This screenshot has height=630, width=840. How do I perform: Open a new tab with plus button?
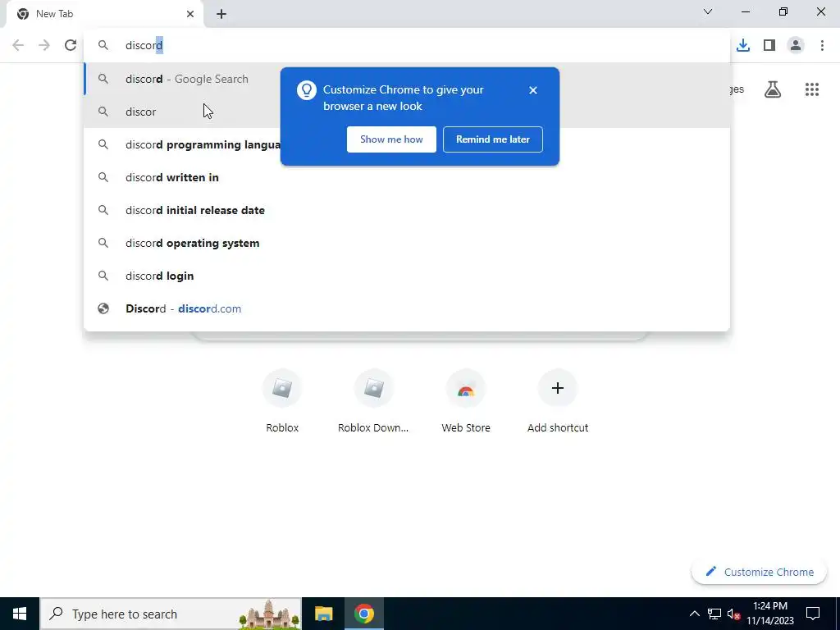(x=221, y=14)
